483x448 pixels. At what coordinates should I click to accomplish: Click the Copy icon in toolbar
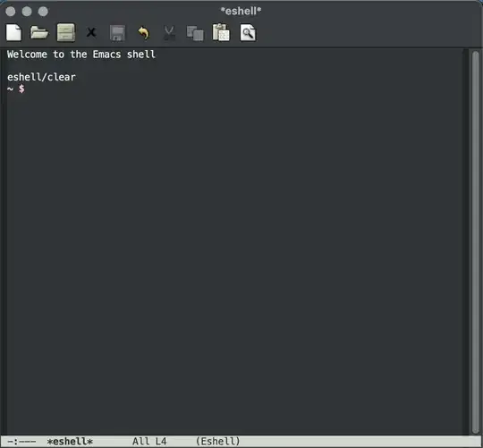point(195,33)
